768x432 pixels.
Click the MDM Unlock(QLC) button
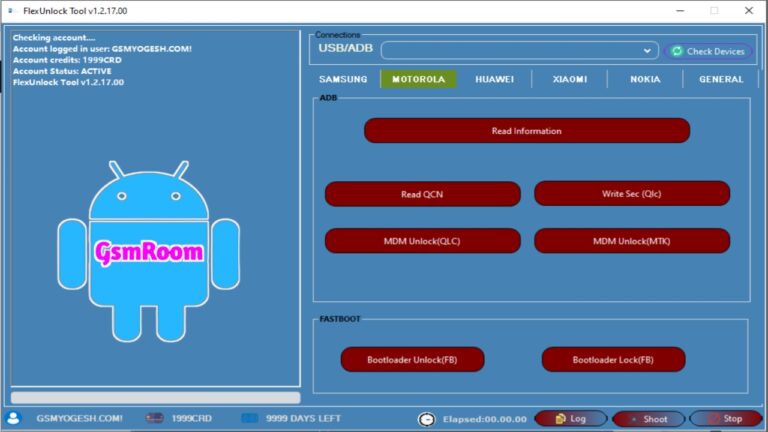click(422, 241)
